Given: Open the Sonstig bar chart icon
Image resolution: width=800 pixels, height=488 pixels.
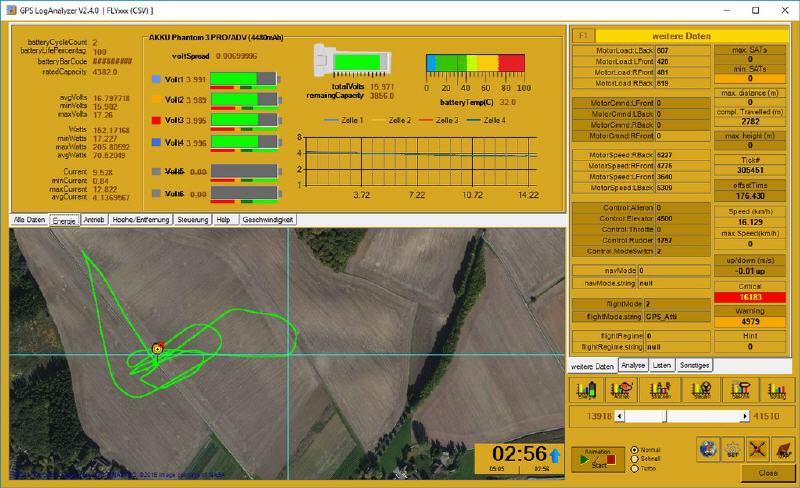Looking at the screenshot, I should point(777,390).
